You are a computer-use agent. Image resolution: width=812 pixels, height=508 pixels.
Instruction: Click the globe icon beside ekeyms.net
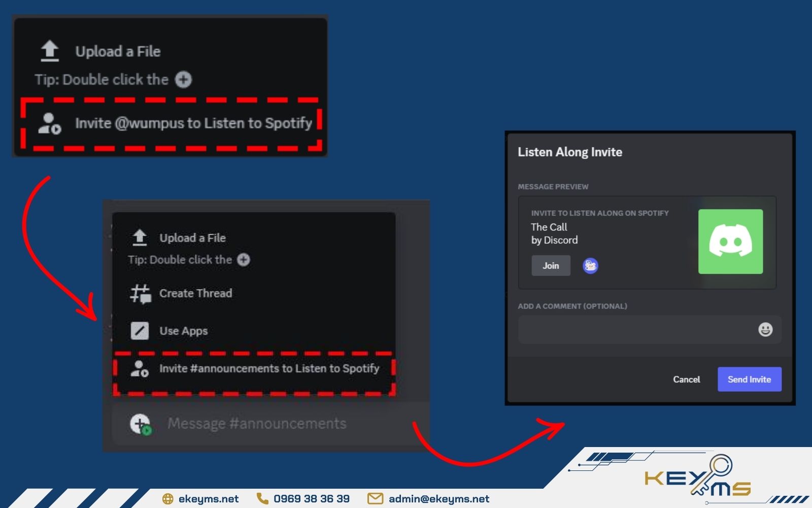point(167,499)
